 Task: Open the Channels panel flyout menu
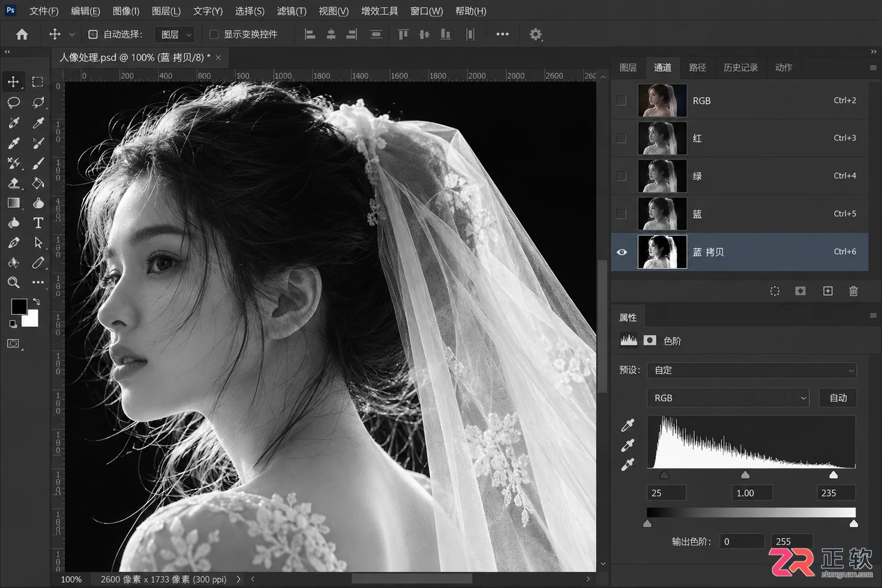coord(873,67)
